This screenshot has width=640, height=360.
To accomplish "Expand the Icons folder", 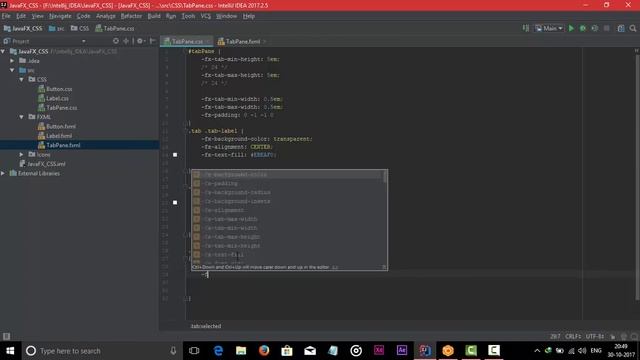I will tap(22, 154).
